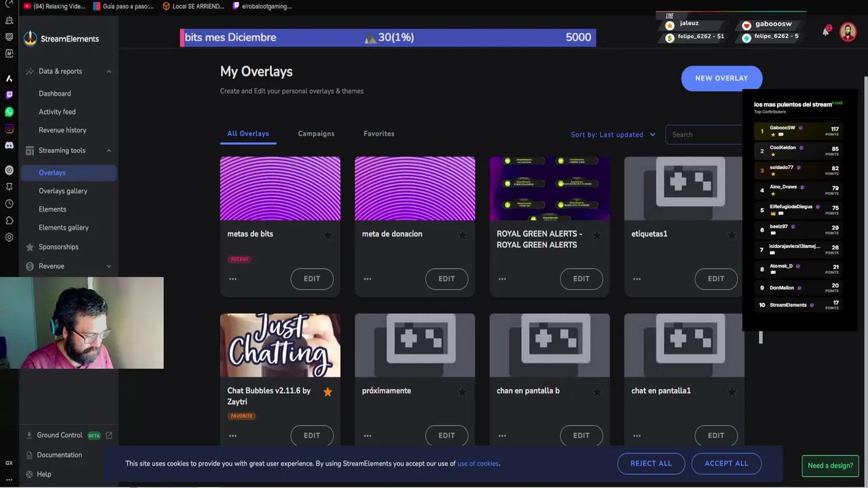Open the Sort by Last updated dropdown
Screen dimensions: 868x488
pos(613,134)
